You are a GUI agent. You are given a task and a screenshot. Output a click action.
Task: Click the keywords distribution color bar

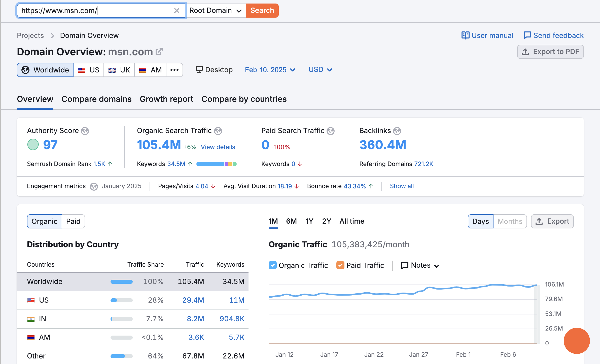216,164
